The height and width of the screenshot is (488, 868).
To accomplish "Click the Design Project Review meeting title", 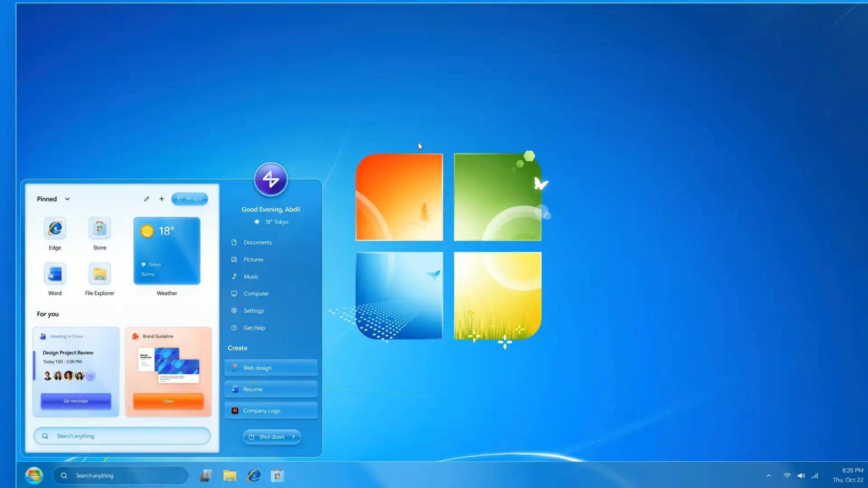I will click(x=68, y=353).
